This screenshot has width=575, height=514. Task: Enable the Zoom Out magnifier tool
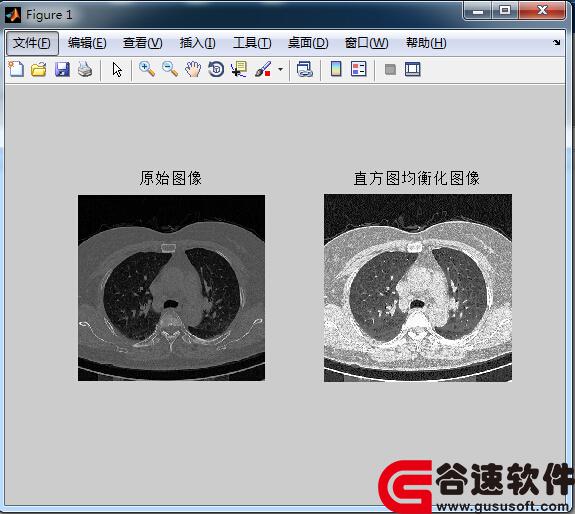[x=170, y=69]
